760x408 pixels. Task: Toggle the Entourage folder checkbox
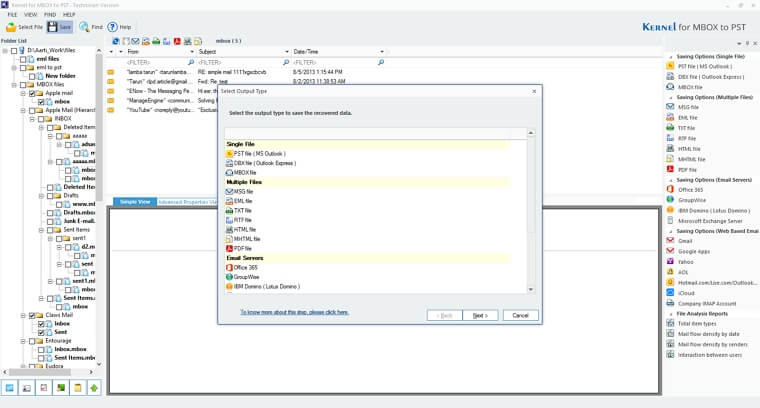pos(32,341)
